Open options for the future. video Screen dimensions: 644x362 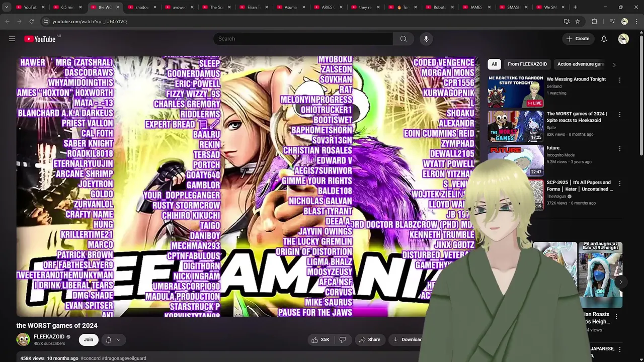pyautogui.click(x=620, y=149)
